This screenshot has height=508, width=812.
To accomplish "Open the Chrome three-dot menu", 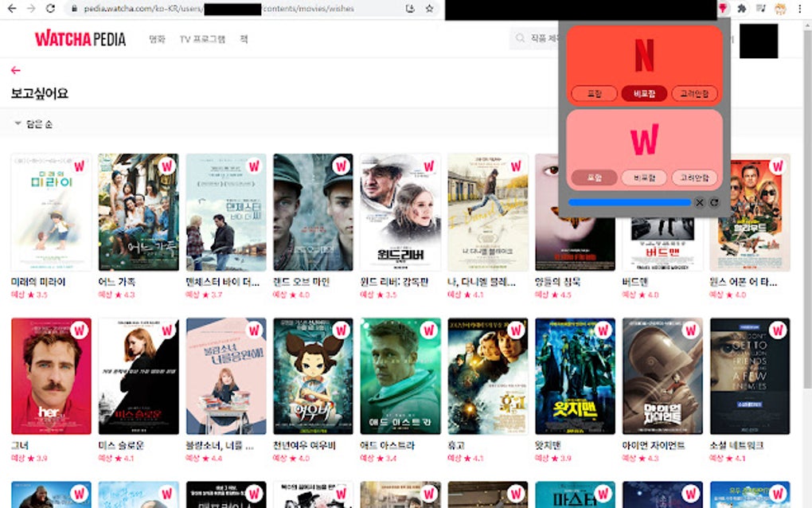I will 799,10.
